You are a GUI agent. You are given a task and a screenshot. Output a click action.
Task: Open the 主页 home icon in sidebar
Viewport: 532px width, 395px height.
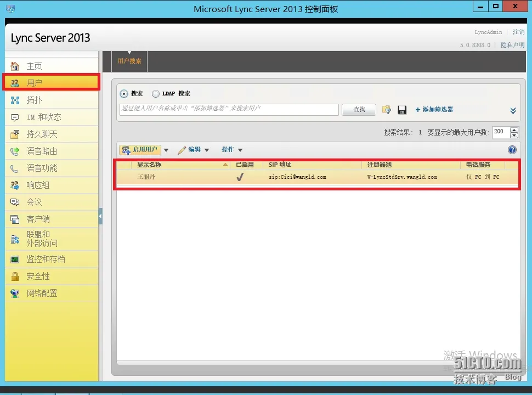tap(15, 66)
